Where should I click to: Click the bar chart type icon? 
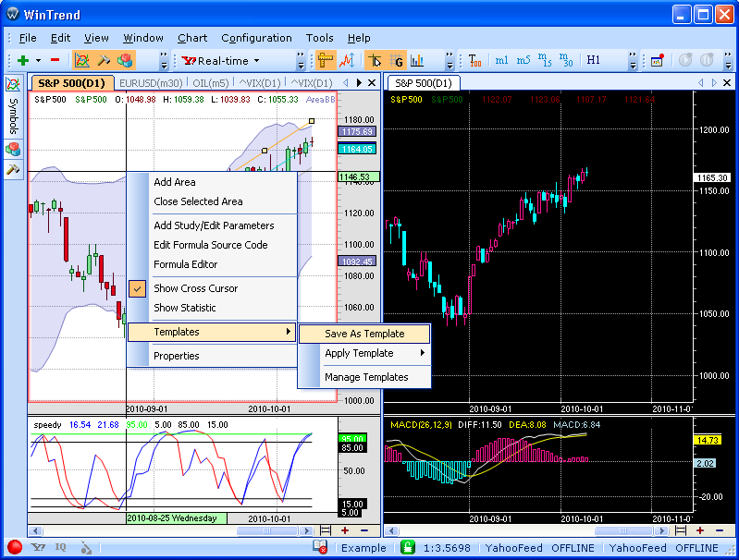(416, 60)
